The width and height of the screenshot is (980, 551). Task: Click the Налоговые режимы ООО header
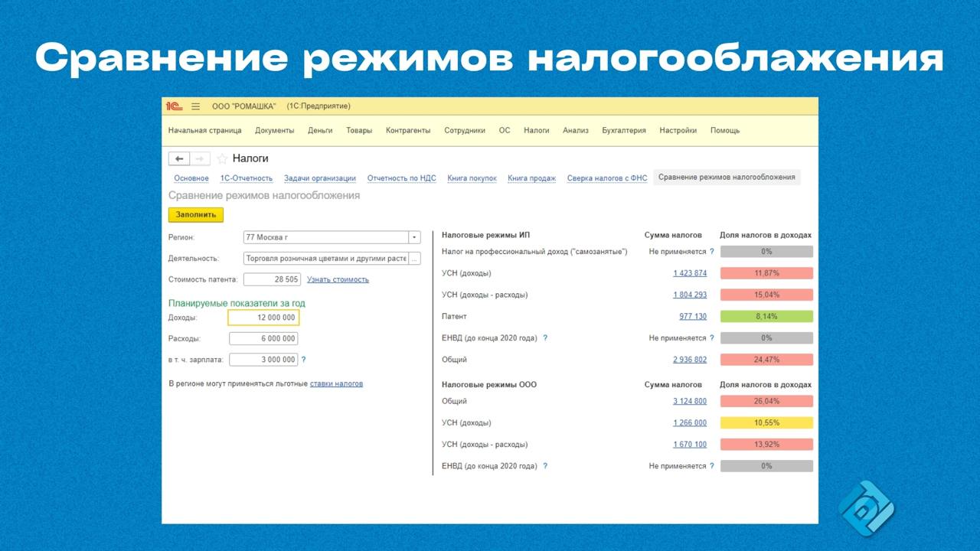pyautogui.click(x=489, y=385)
